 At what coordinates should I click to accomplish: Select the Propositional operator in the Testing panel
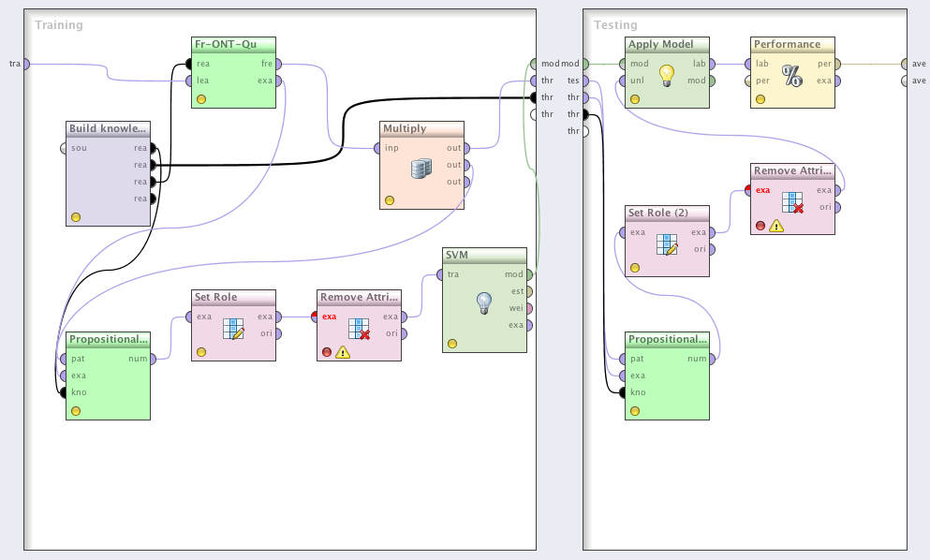(666, 339)
